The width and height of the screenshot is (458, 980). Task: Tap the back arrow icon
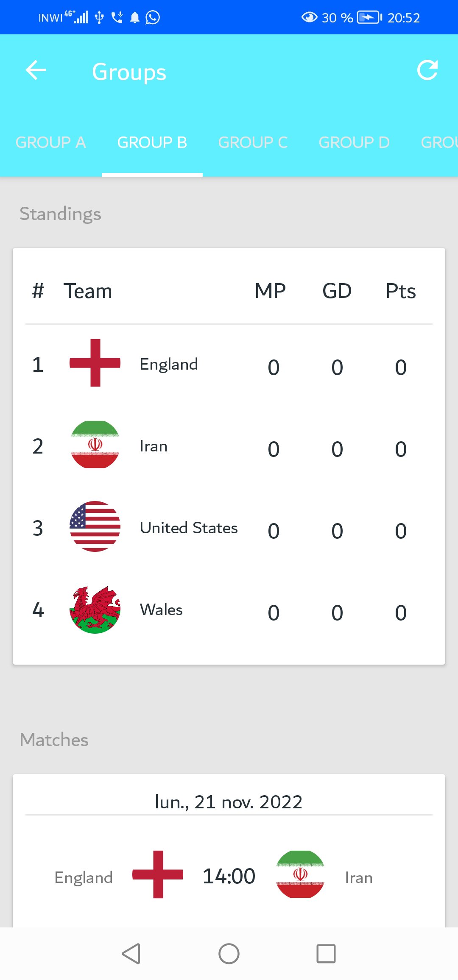(36, 70)
